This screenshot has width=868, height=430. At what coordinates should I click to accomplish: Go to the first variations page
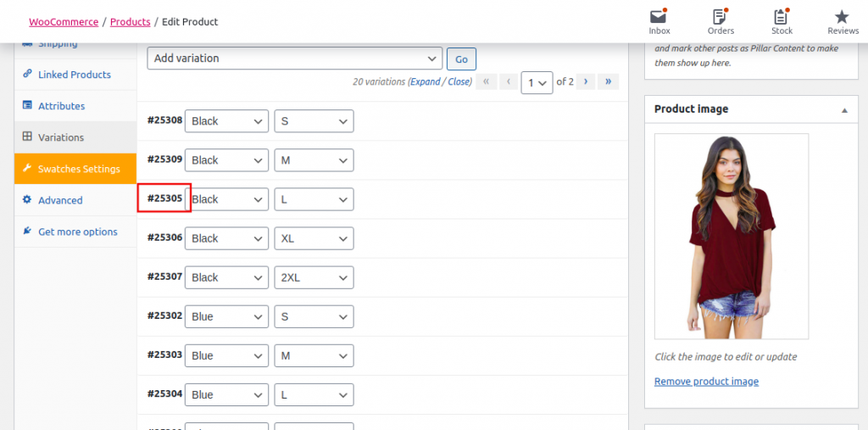pos(486,82)
